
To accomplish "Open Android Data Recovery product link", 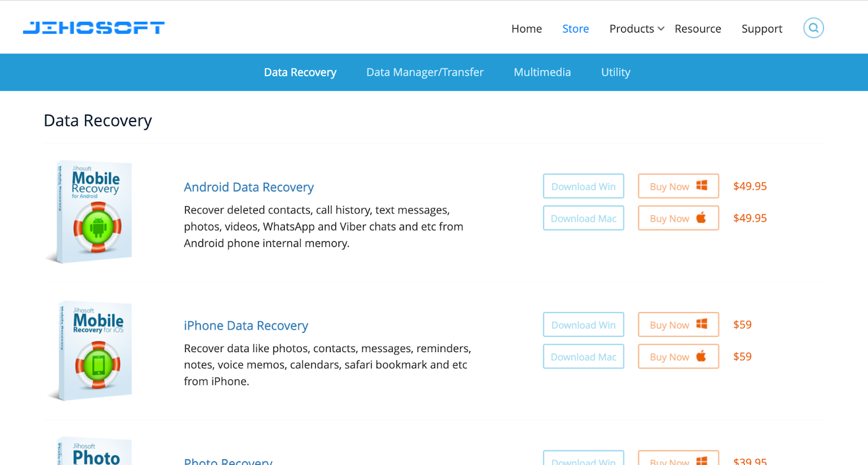I will click(x=248, y=187).
